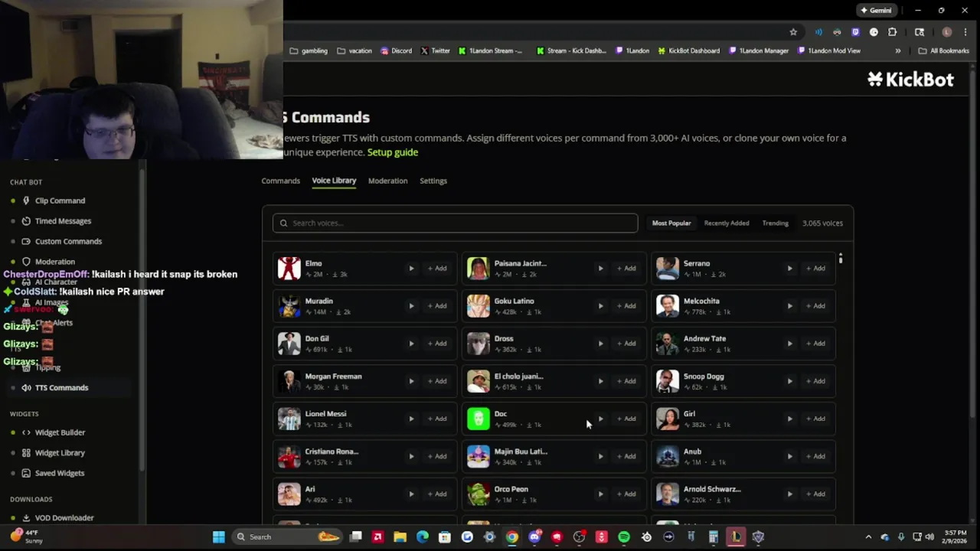Open the VOD Downloader
The height and width of the screenshot is (551, 980).
(64, 518)
